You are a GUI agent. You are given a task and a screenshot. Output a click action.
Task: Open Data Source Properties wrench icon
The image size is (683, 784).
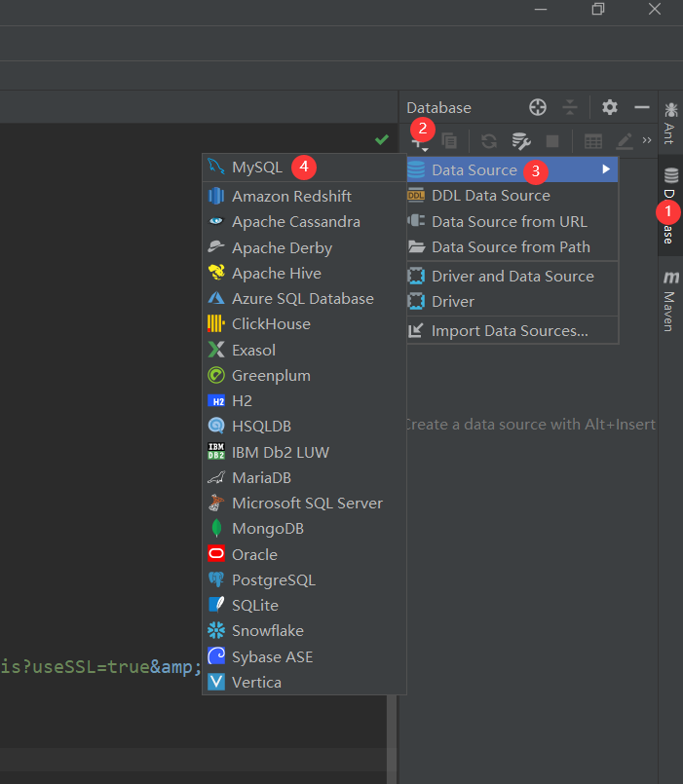click(x=521, y=141)
